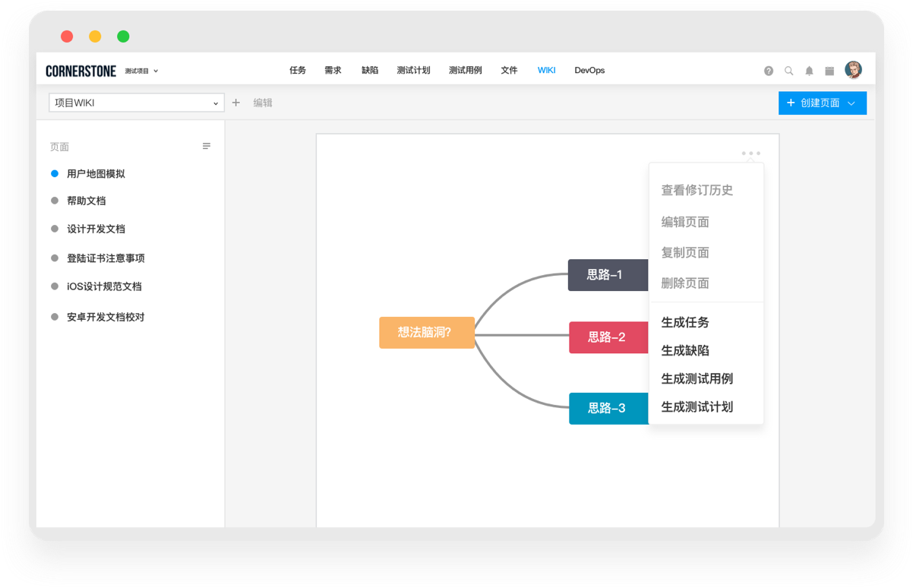
Task: Click the page list sort icon
Action: click(207, 146)
